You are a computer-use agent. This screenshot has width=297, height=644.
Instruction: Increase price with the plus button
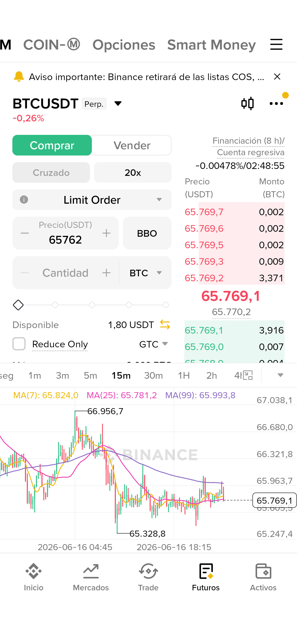point(106,233)
